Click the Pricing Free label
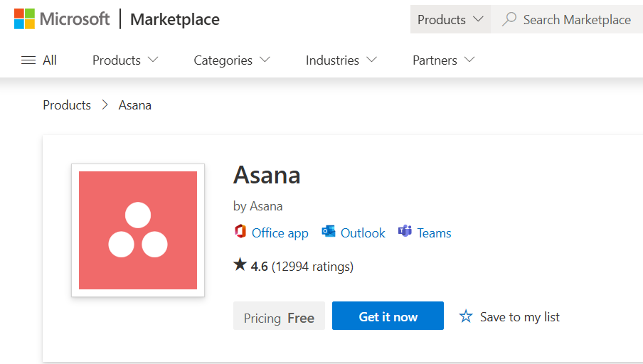 pyautogui.click(x=280, y=316)
